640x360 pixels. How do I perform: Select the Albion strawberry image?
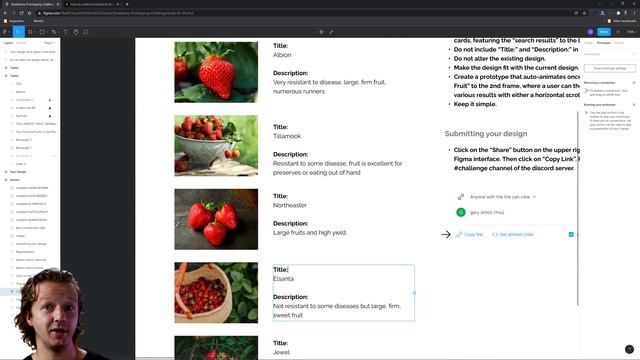pyautogui.click(x=216, y=72)
